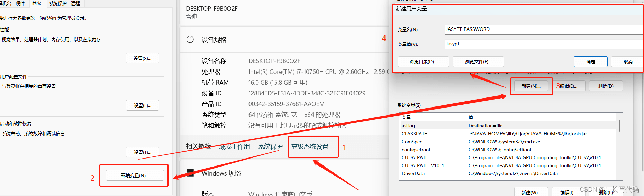
Task: Open the 环境变量(N)... button
Action: pyautogui.click(x=135, y=176)
